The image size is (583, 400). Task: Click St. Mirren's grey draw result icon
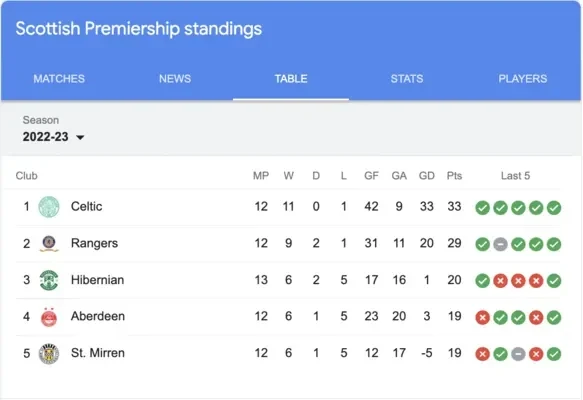click(x=518, y=354)
